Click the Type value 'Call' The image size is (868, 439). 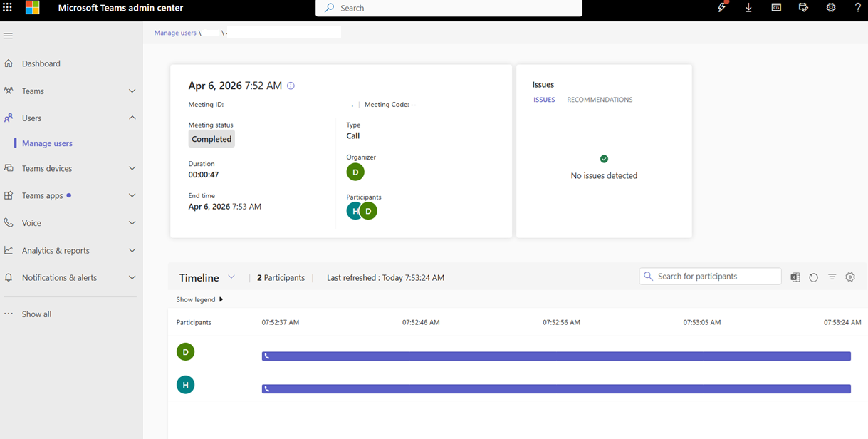tap(353, 135)
